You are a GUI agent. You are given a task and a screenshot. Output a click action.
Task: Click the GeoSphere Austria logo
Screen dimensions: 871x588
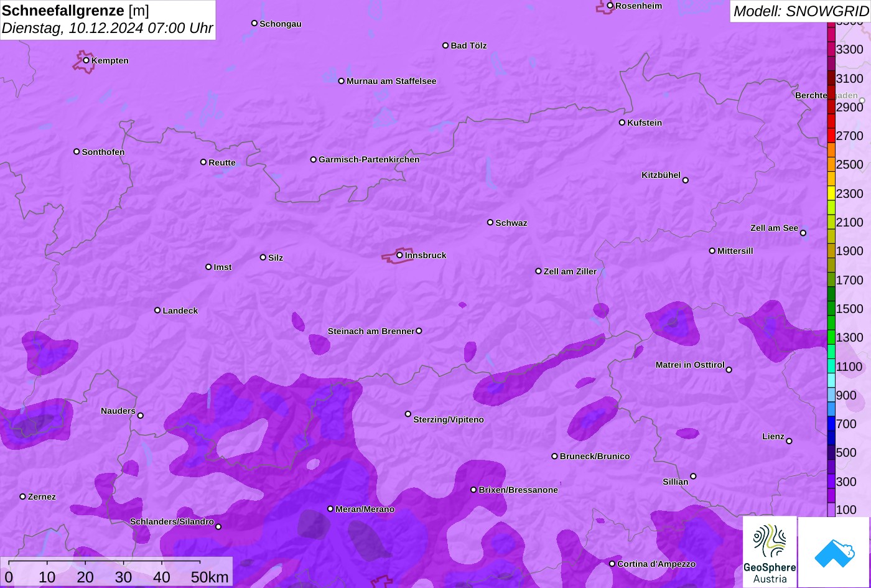pos(770,552)
